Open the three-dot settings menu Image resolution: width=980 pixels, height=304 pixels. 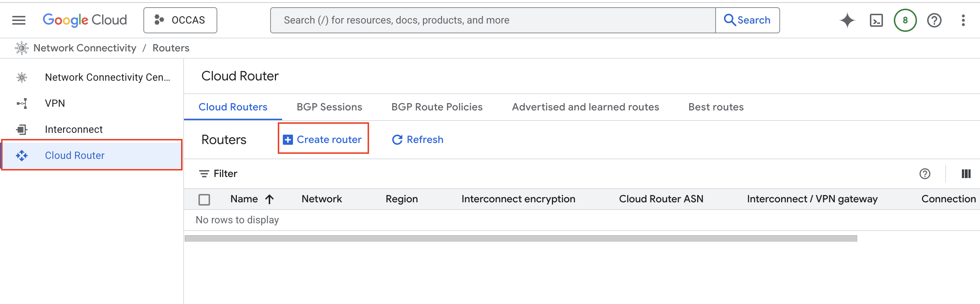(963, 20)
